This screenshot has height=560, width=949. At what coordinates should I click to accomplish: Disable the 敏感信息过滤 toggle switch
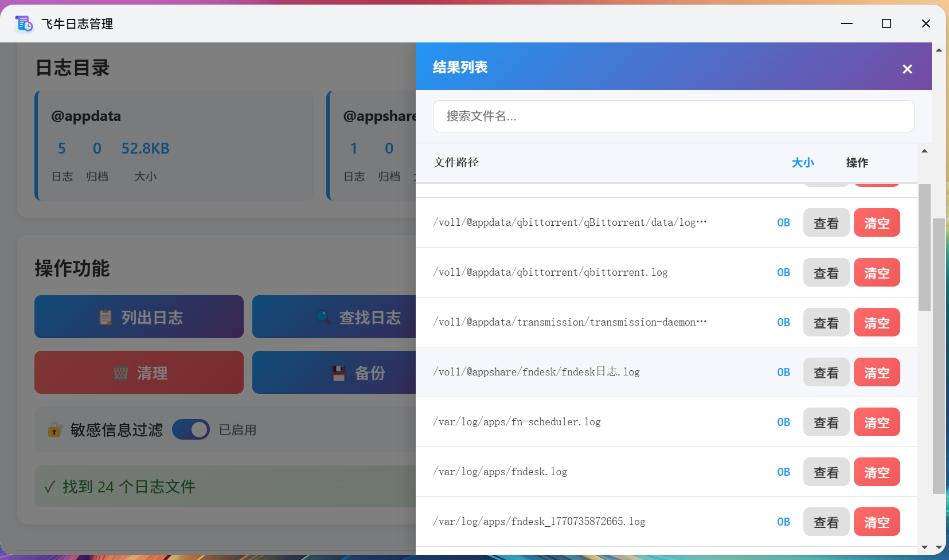point(191,429)
